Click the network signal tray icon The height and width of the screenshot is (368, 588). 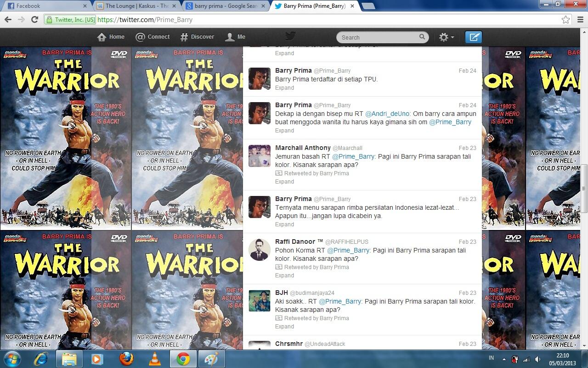click(526, 359)
